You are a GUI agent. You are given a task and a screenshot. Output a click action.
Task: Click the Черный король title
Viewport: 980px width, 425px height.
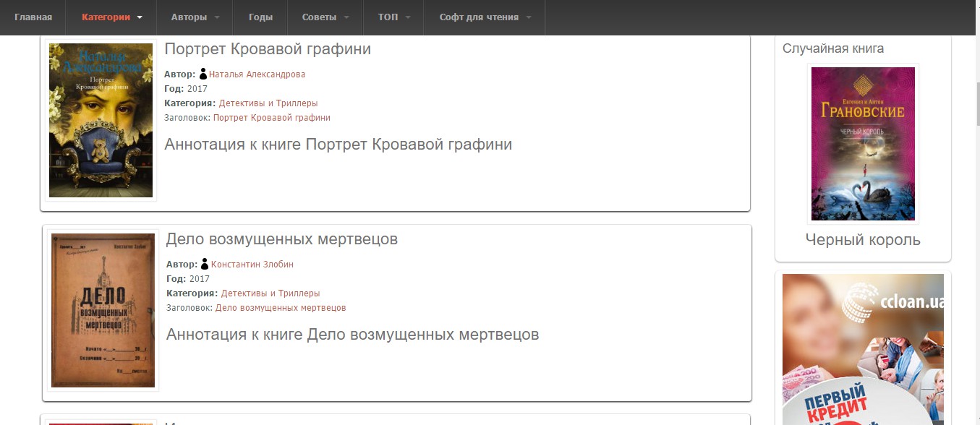(863, 240)
